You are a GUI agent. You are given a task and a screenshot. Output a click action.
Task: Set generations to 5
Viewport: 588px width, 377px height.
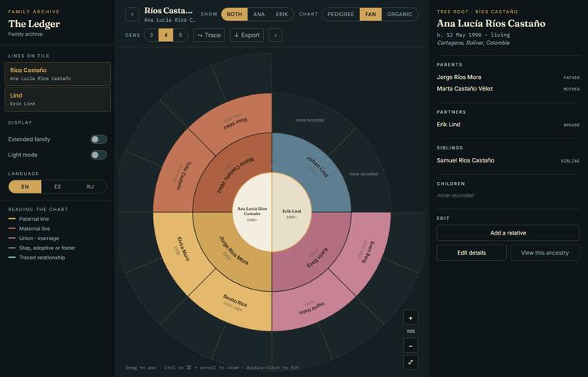tap(180, 35)
